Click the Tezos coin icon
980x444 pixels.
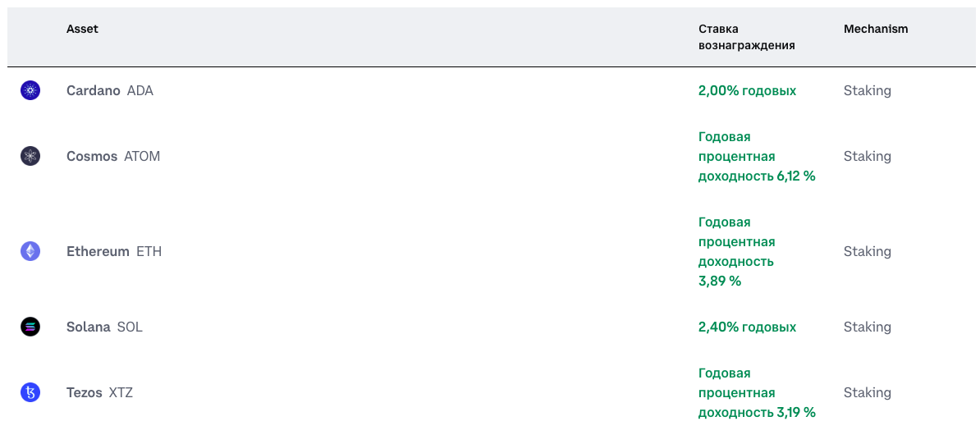30,393
